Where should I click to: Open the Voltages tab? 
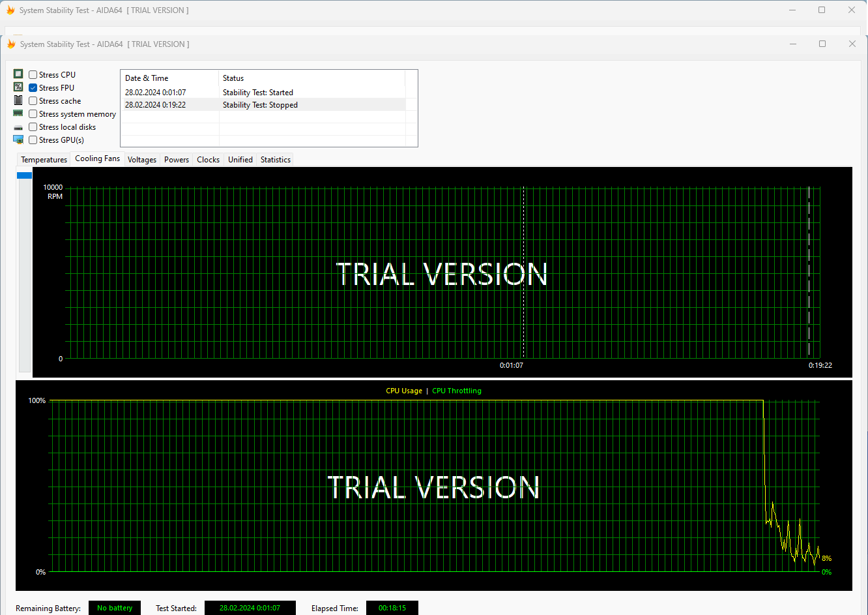click(142, 160)
